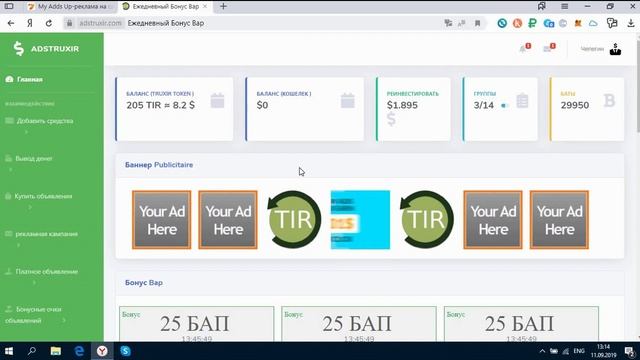Open the password manager key icon
Viewport: 640px width, 360px height.
(612, 23)
